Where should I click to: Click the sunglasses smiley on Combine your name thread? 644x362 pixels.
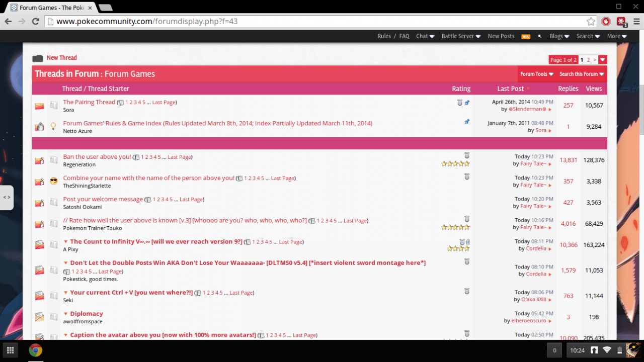pyautogui.click(x=53, y=181)
